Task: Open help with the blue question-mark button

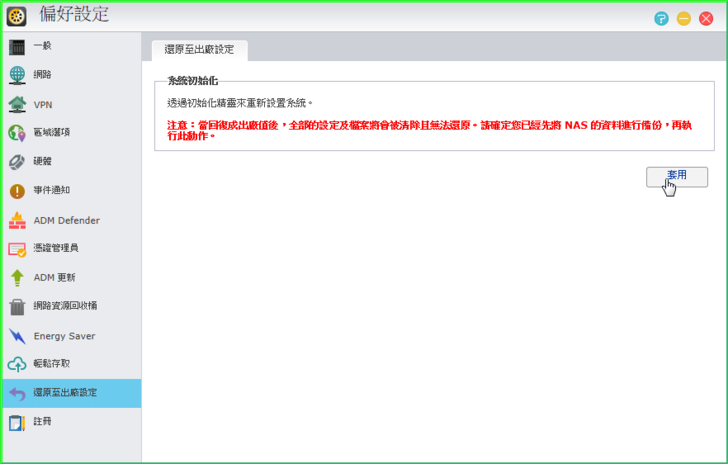Action: (x=661, y=19)
